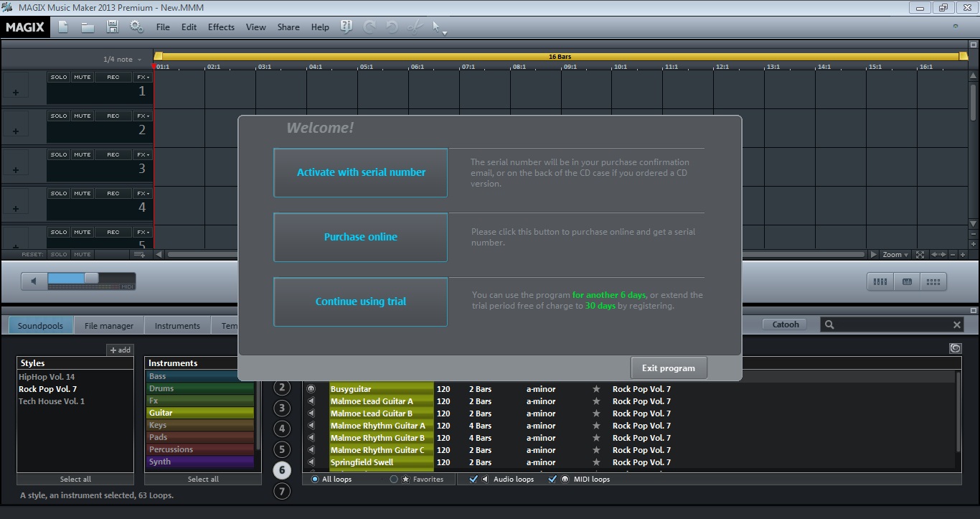This screenshot has height=519, width=980.
Task: Click the MIDI icon beside Busyguitar
Action: 311,389
